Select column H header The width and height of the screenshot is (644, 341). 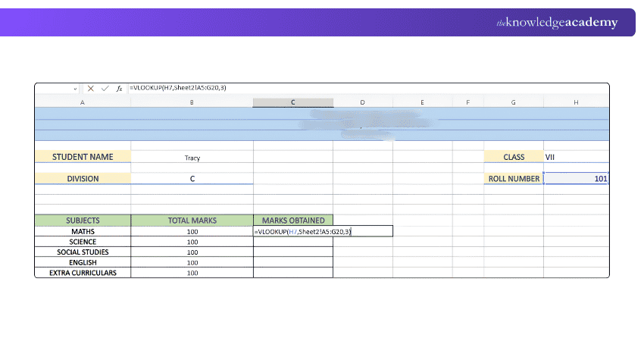point(577,102)
